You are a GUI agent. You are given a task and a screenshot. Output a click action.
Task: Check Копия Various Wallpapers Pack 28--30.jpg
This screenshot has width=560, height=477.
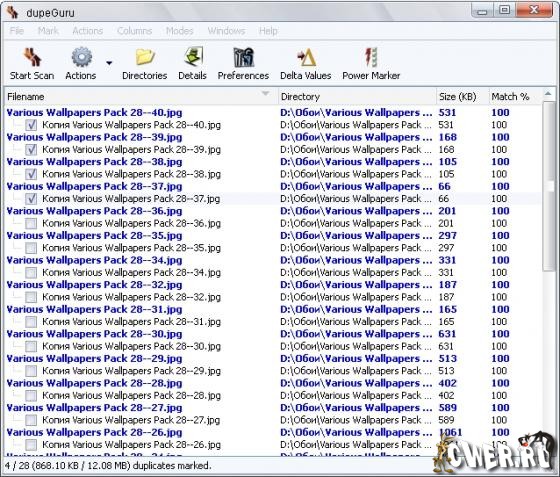tap(31, 346)
